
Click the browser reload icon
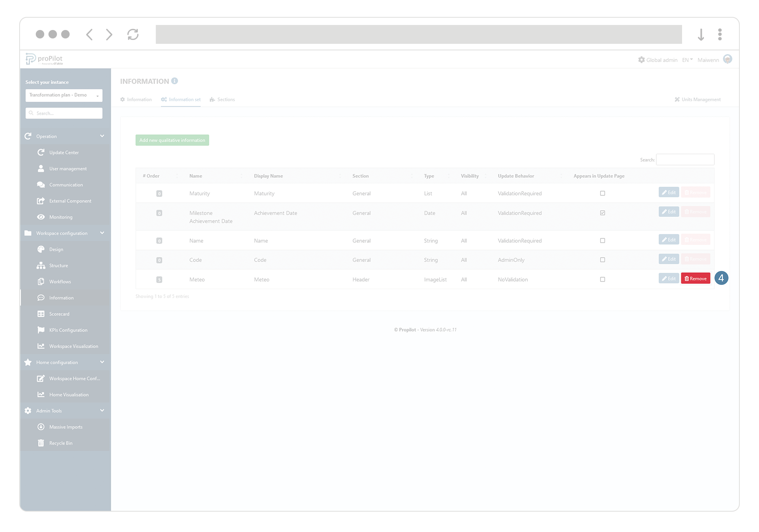(x=133, y=35)
